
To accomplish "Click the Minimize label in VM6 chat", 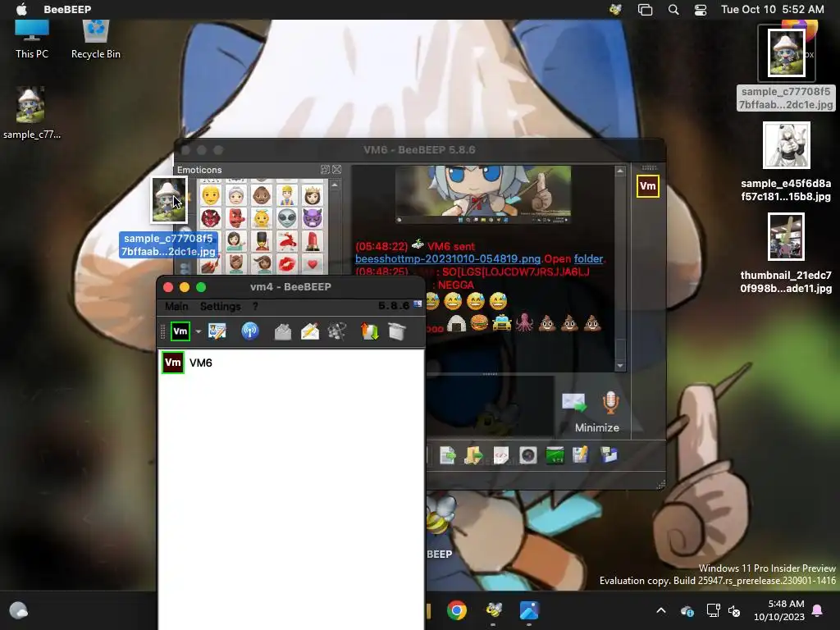I will 597,427.
